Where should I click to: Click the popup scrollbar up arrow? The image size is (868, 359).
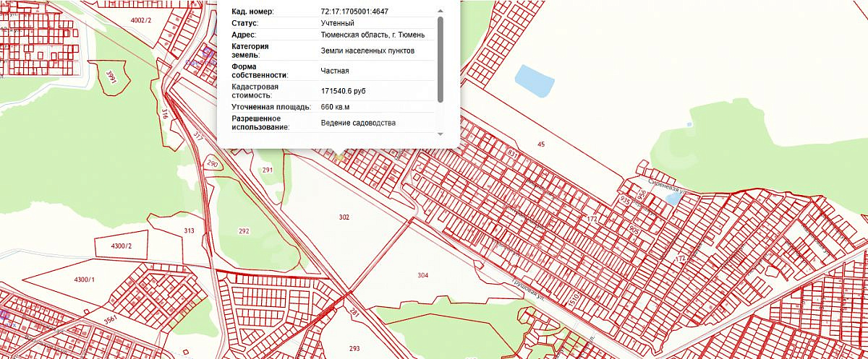(440, 12)
